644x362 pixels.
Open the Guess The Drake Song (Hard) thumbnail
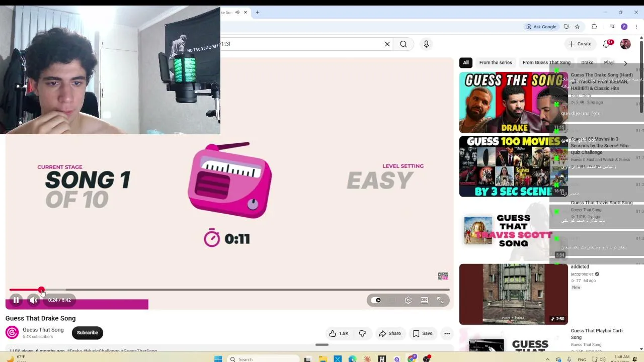pyautogui.click(x=513, y=103)
